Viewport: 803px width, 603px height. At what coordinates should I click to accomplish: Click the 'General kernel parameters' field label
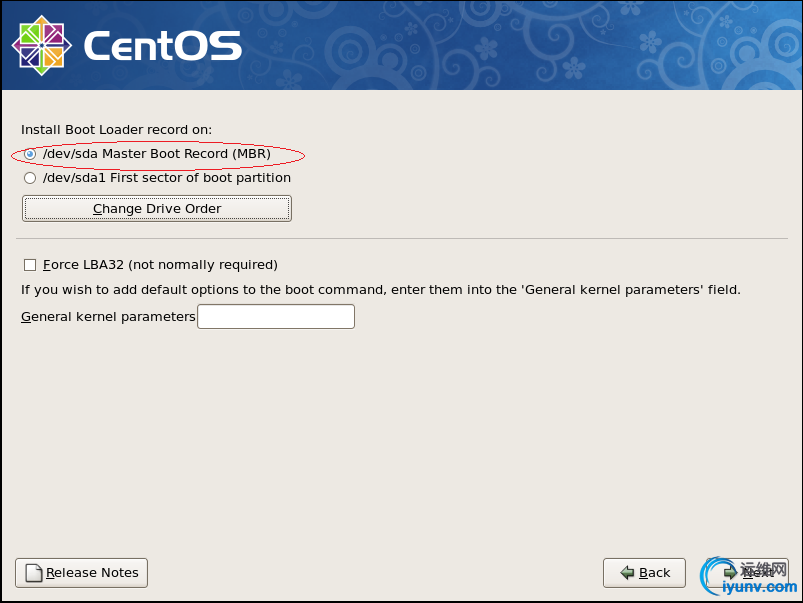pyautogui.click(x=108, y=317)
